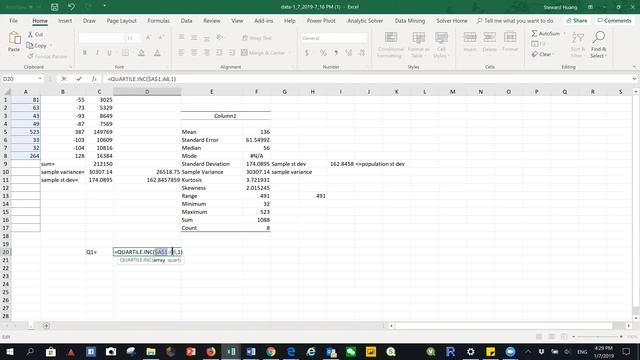
Task: Click Merge & Center button
Action: point(263,53)
